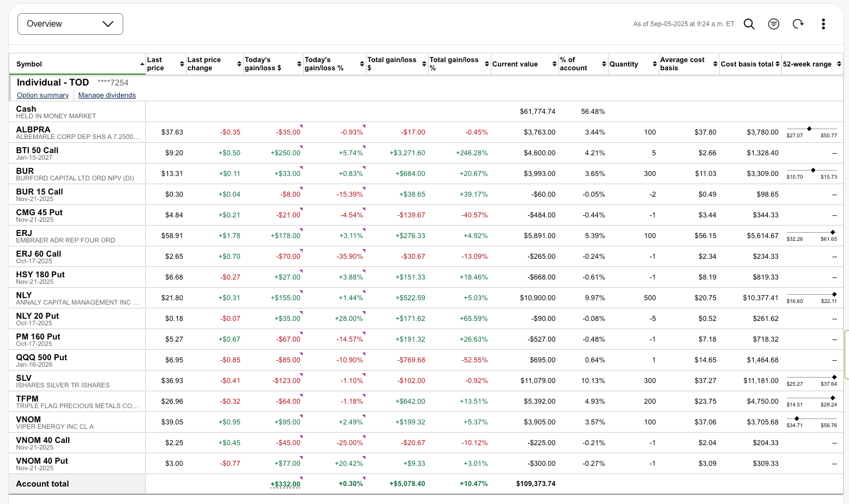The height and width of the screenshot is (504, 849).
Task: Click total gain/loss +$5,078.40
Action: 407,484
